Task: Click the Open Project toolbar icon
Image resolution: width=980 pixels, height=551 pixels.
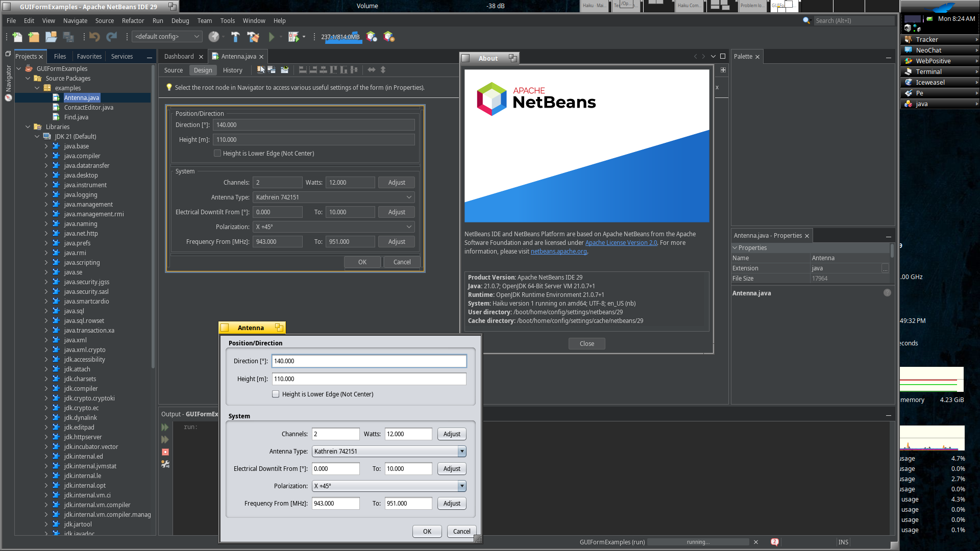Action: 51,37
